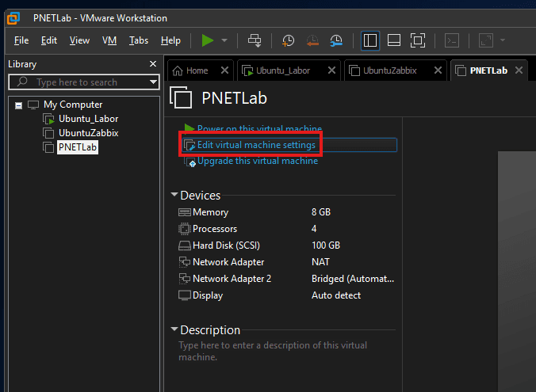Select UbuntuZabbix in the library tree

point(89,133)
